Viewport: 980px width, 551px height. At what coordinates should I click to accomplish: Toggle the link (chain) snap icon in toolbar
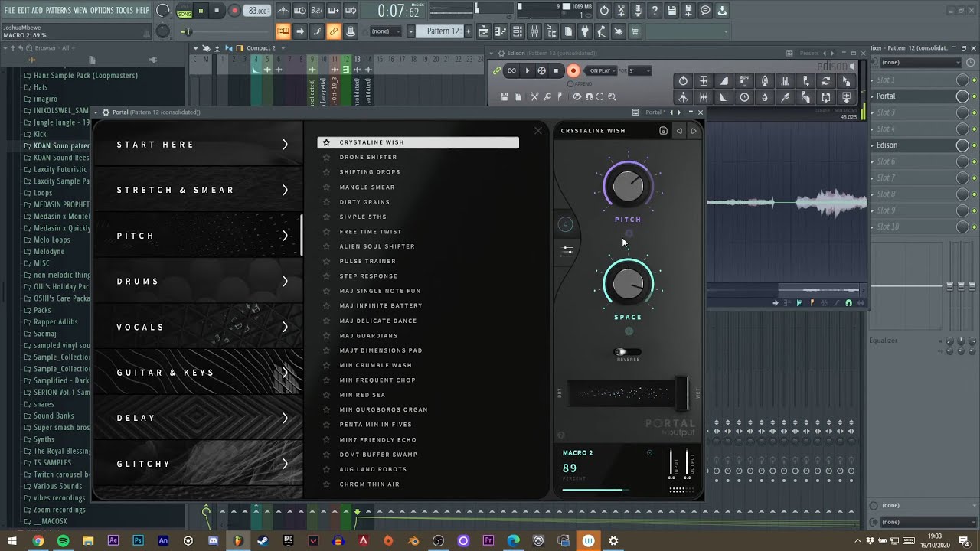click(334, 31)
